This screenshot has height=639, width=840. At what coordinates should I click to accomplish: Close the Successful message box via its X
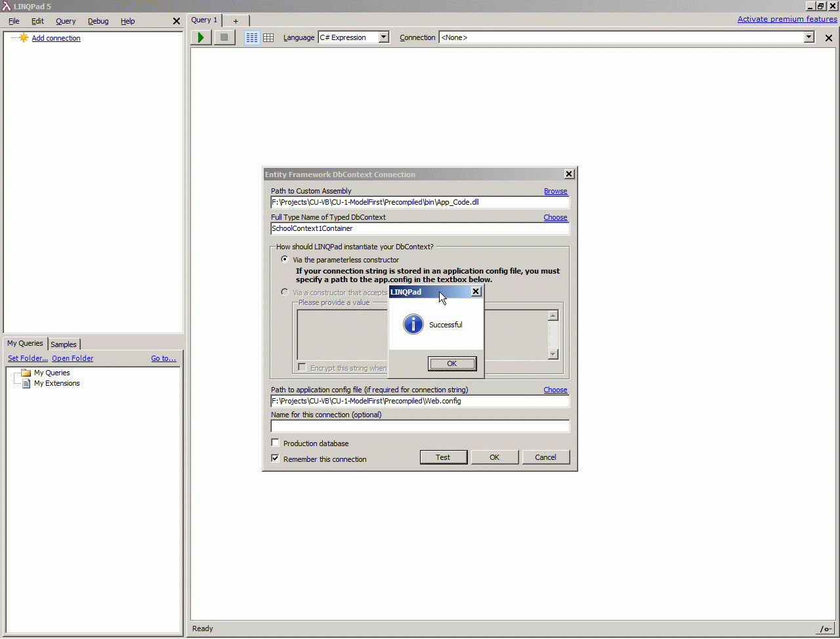[476, 291]
